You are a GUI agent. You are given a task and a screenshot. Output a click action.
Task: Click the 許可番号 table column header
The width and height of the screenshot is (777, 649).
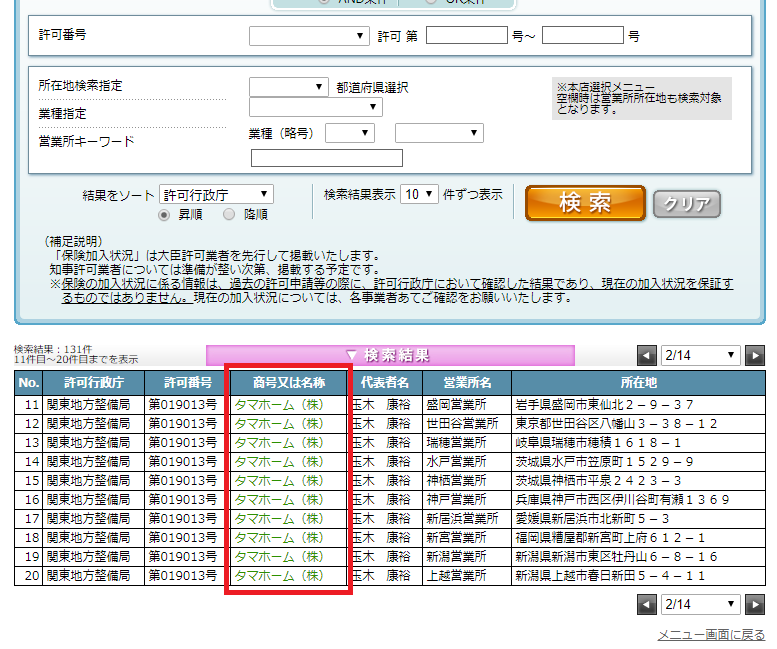click(187, 382)
